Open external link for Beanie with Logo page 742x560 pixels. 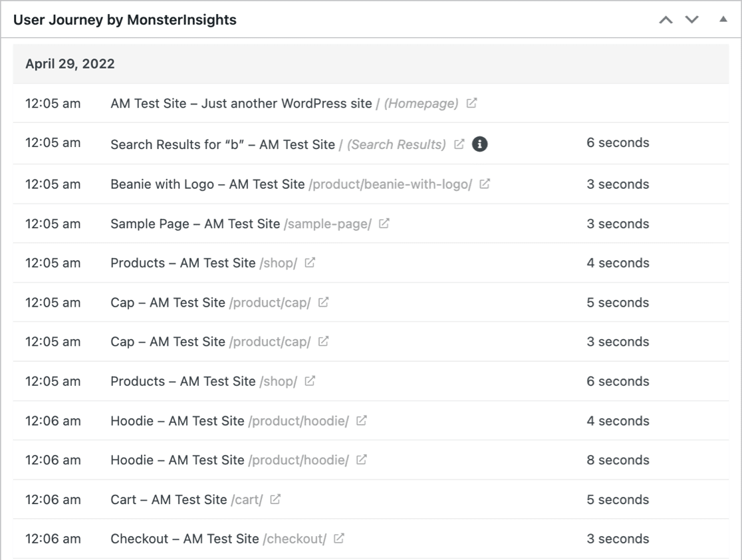[485, 184]
